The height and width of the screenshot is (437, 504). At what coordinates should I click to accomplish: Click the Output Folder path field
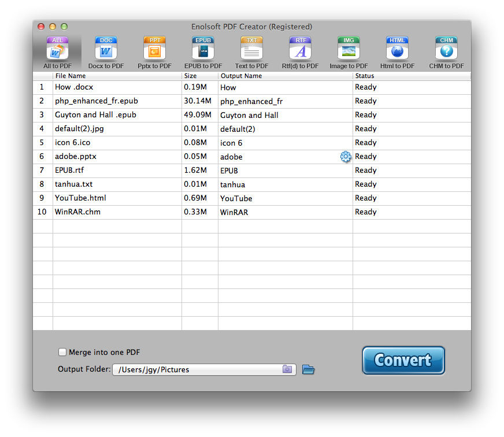click(204, 369)
